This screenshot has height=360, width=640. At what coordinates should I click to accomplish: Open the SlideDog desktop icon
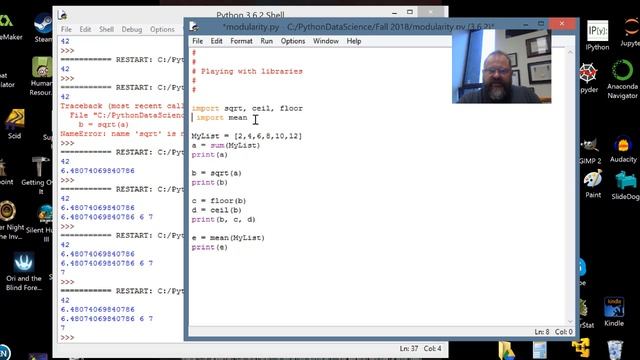(625, 185)
